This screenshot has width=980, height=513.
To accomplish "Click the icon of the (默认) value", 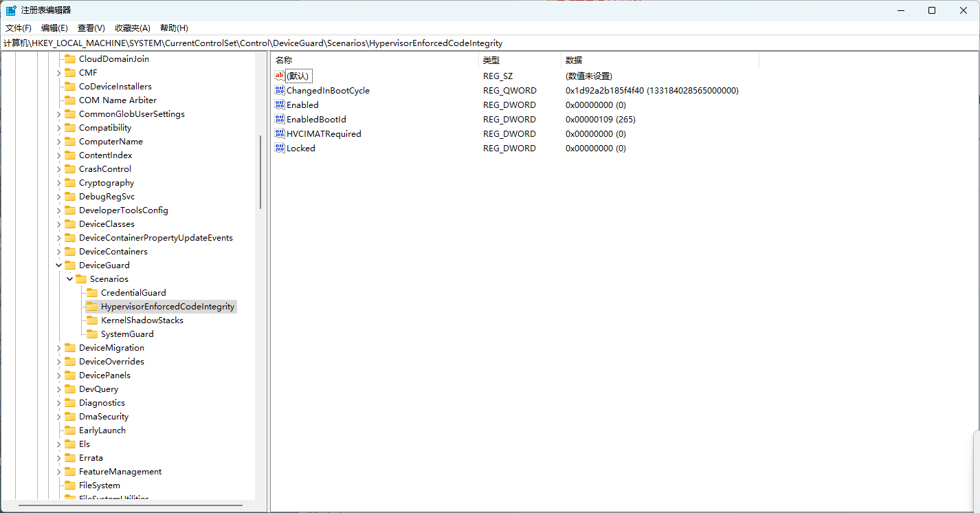I will click(x=280, y=76).
